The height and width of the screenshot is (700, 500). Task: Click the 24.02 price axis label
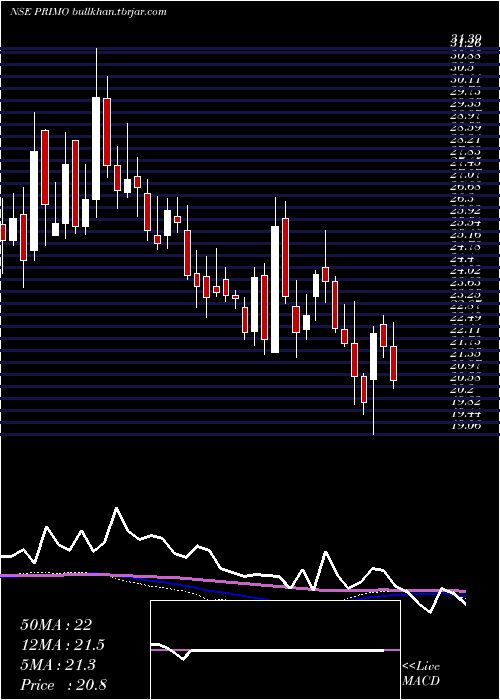click(466, 270)
